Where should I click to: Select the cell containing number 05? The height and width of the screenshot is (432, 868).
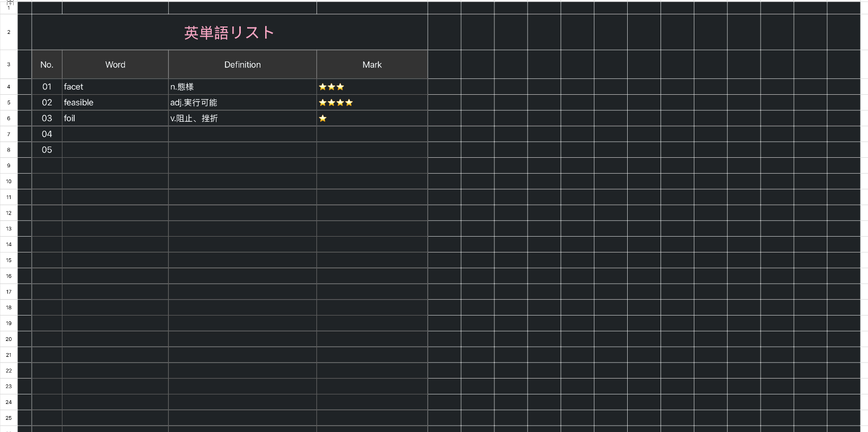pyautogui.click(x=47, y=150)
